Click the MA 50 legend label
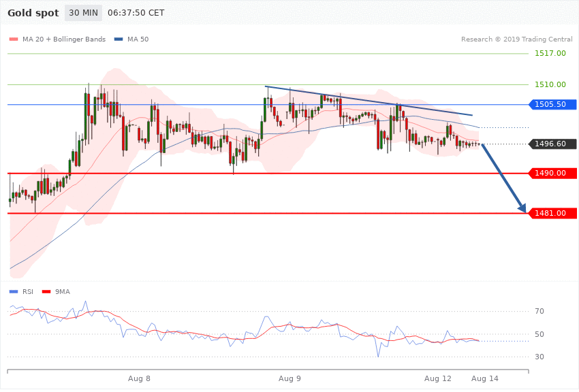This screenshot has height=392, width=579. 138,39
